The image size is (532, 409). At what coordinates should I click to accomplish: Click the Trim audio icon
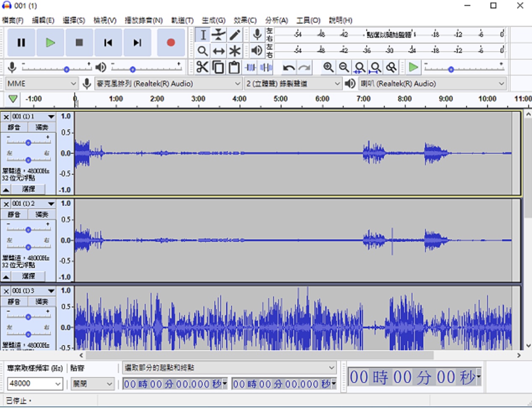coord(250,67)
